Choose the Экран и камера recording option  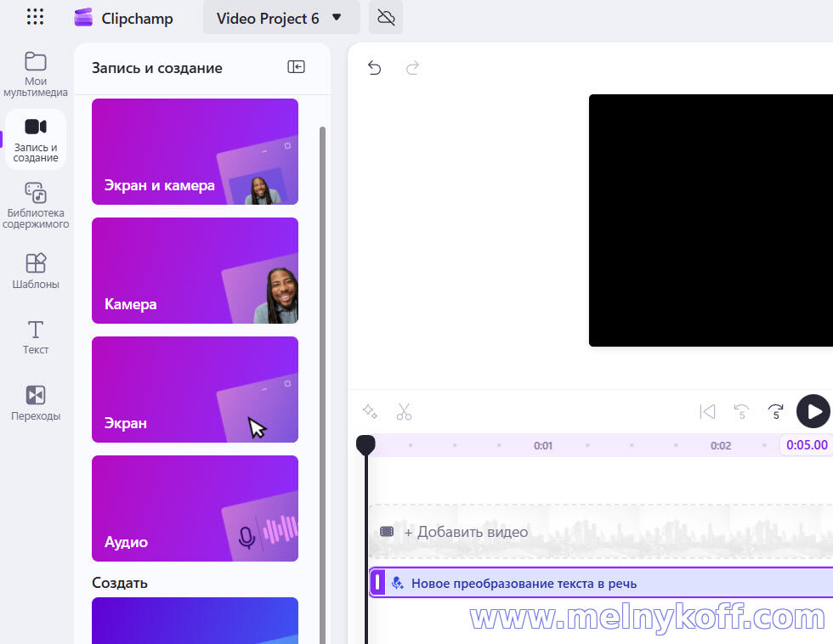coord(195,152)
